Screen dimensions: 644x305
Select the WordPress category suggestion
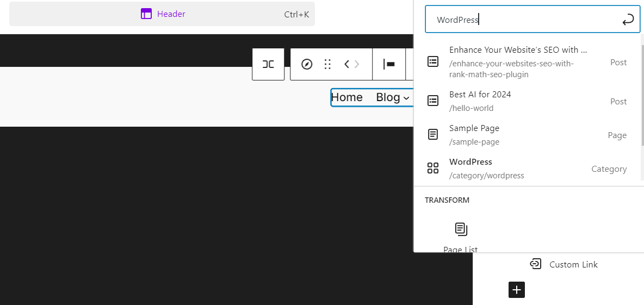point(527,169)
